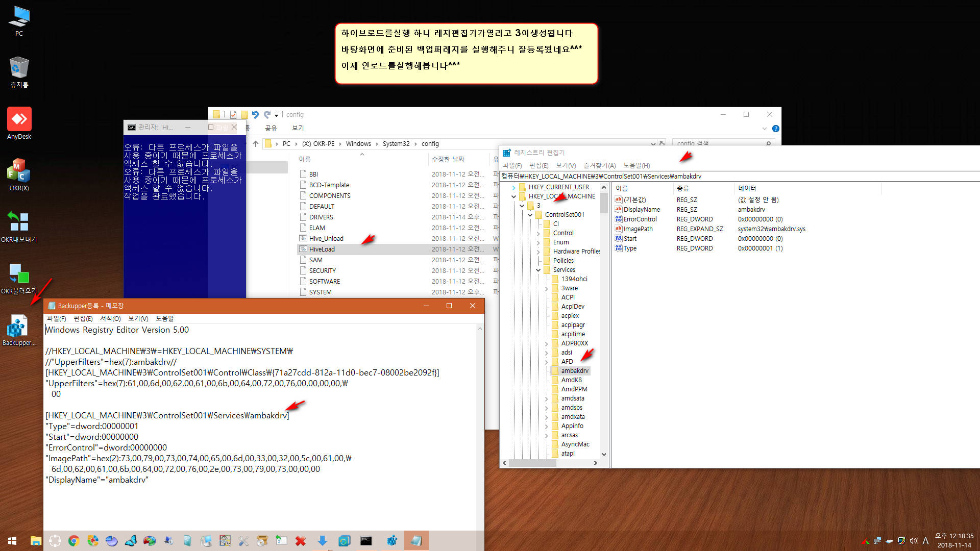Launch AnyDesk from the desktop
Screen dimensions: 980x551
coord(19,123)
